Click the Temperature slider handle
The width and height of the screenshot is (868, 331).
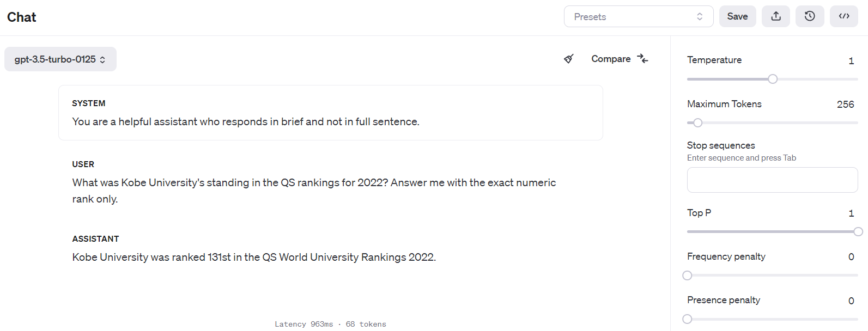click(773, 79)
